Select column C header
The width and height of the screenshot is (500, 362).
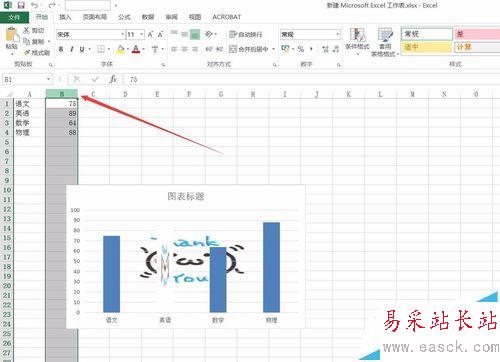click(x=93, y=94)
